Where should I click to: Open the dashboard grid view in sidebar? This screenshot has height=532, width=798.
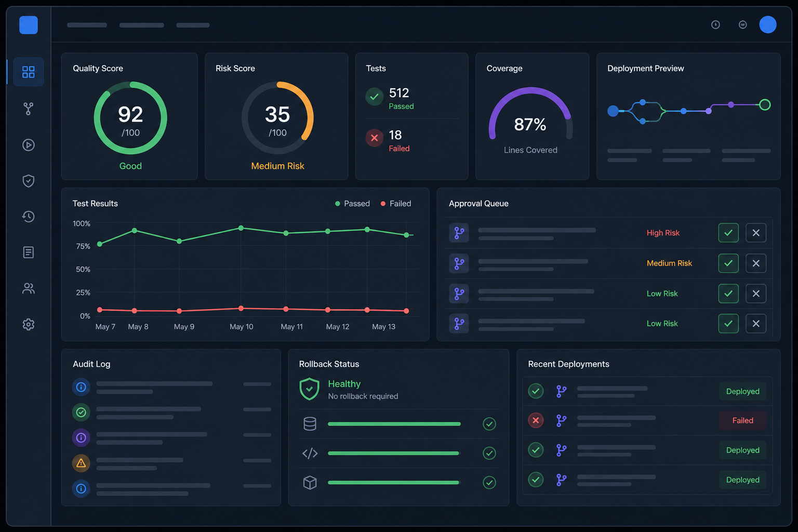(x=29, y=72)
